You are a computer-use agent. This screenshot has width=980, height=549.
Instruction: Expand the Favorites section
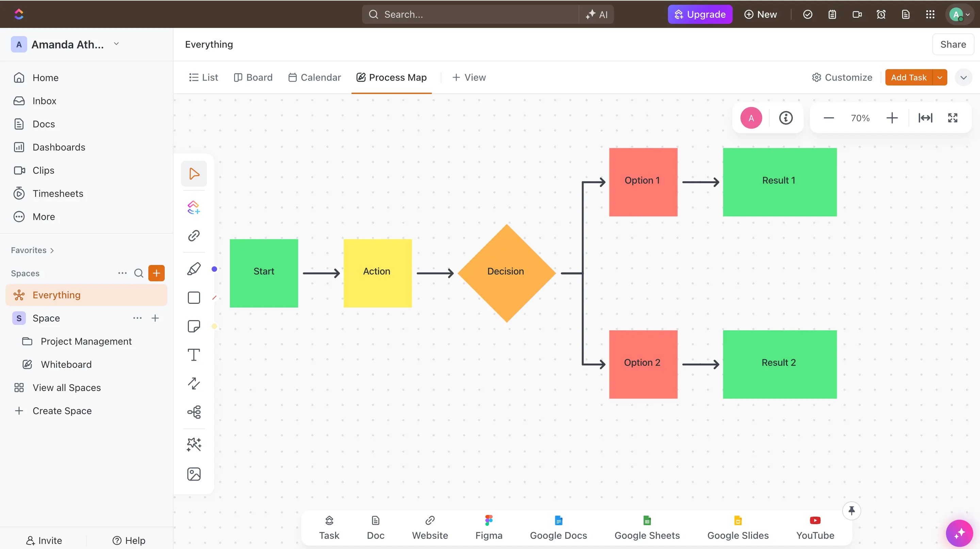(x=33, y=250)
